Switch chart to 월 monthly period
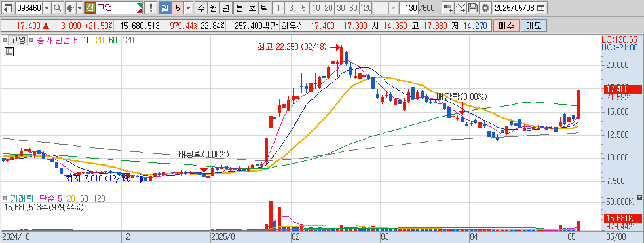 coord(213,7)
